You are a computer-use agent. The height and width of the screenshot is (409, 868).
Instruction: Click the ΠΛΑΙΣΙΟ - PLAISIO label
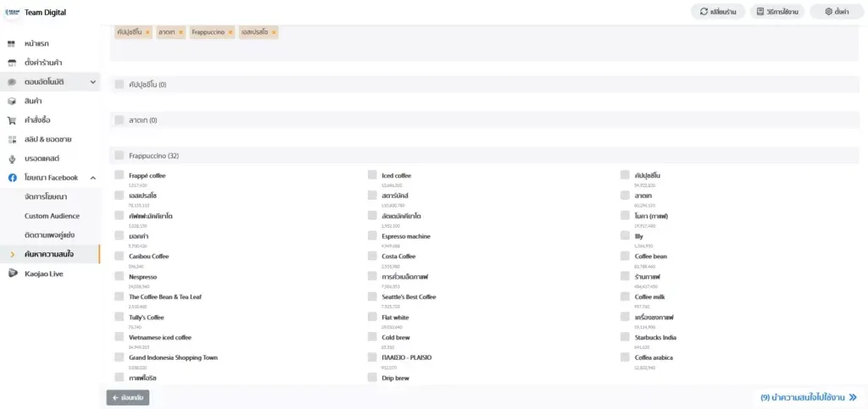(x=407, y=357)
